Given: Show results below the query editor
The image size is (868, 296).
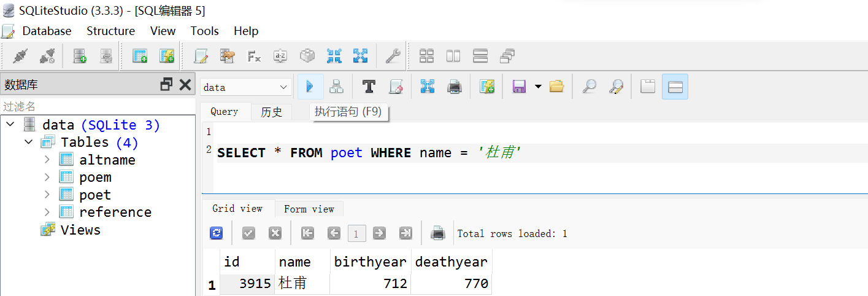Looking at the screenshot, I should [x=675, y=87].
